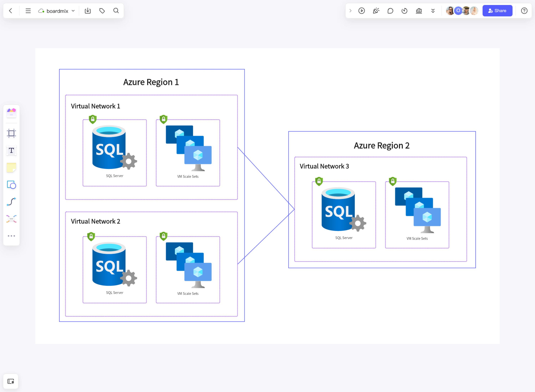This screenshot has height=392, width=535.
Task: Click shield lock badge on Network 2 VM Scale Sets
Action: point(163,236)
